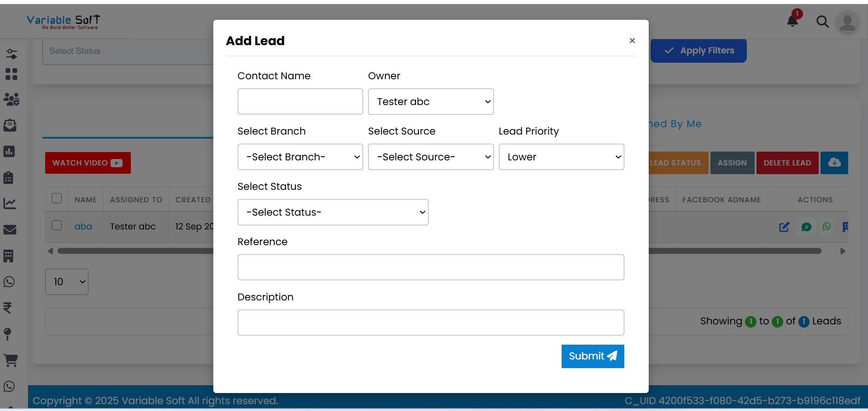
Task: Open the user profile avatar
Action: [x=847, y=22]
